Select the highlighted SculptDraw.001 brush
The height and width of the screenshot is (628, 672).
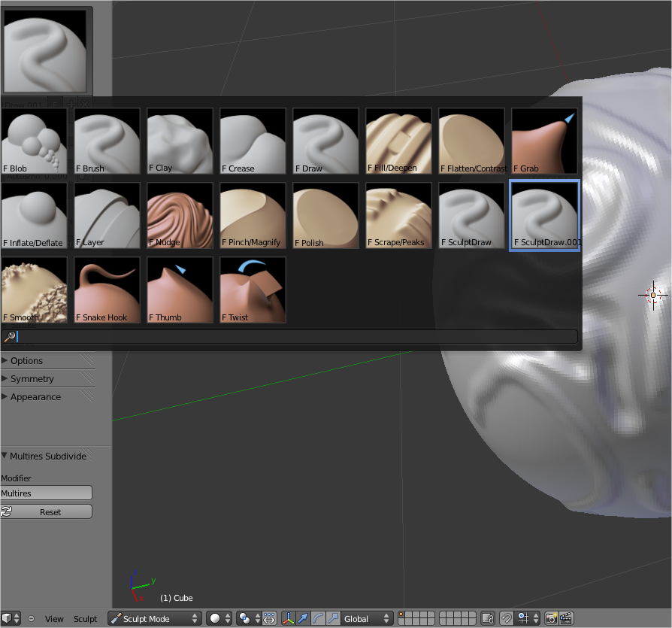coord(544,216)
